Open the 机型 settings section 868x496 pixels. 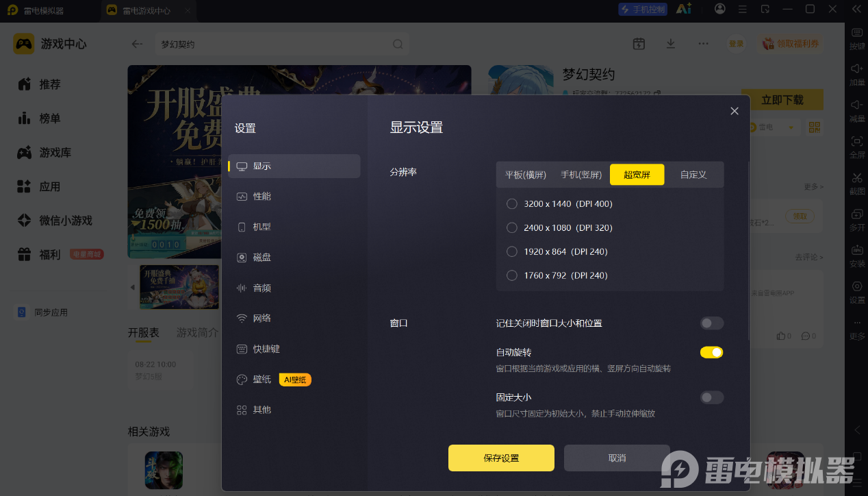(294, 227)
